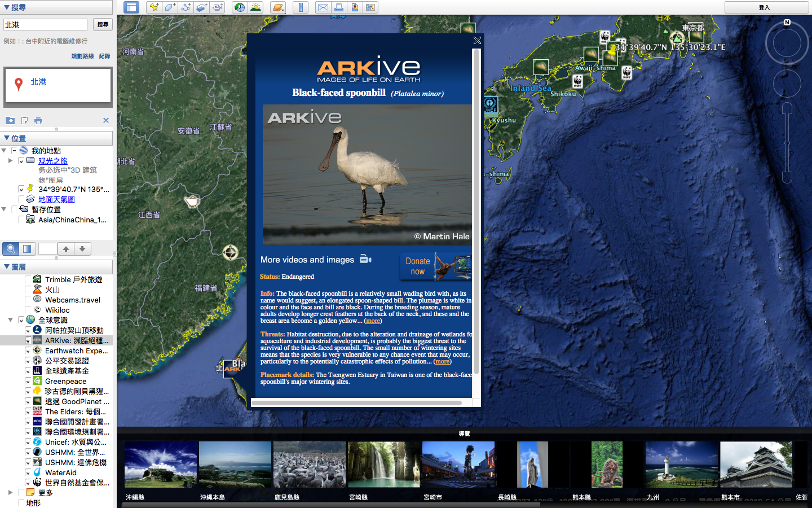Click the 搜尋 search button

(103, 25)
